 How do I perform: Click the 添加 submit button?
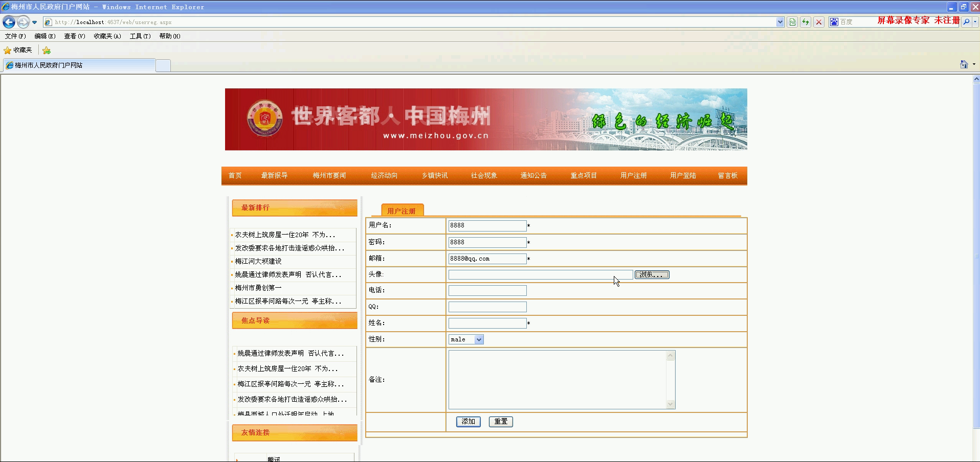pos(469,422)
